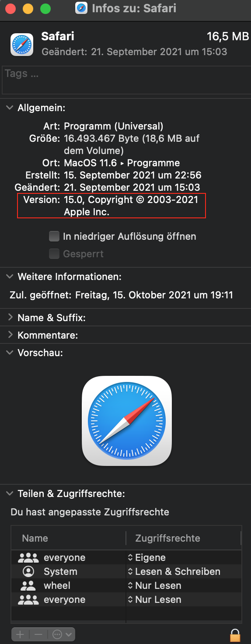Change System rights from Lesen & Schreiben
This screenshot has width=251, height=644.
(174, 571)
